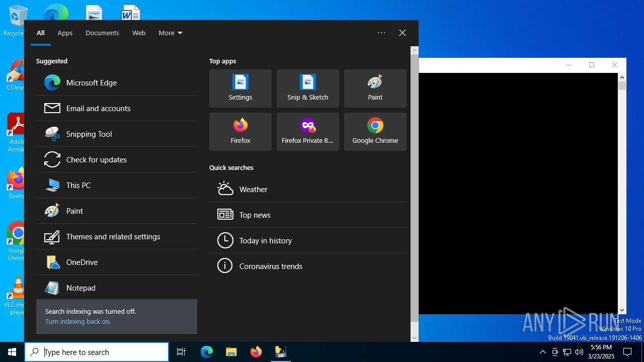The height and width of the screenshot is (362, 644).
Task: Minimize the black background window
Action: pos(569,65)
